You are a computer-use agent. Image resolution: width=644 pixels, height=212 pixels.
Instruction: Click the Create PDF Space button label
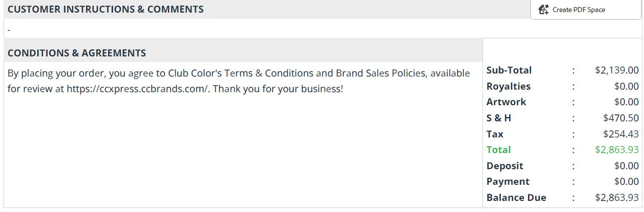579,10
